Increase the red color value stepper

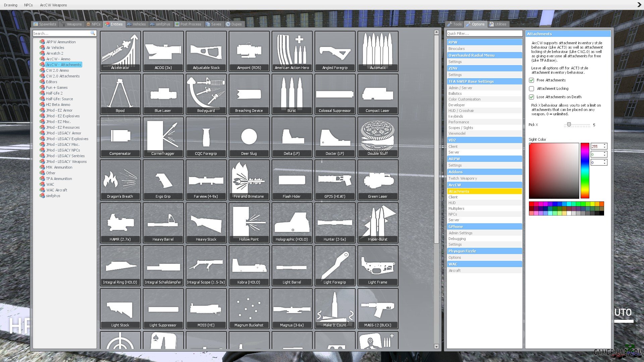(x=605, y=145)
